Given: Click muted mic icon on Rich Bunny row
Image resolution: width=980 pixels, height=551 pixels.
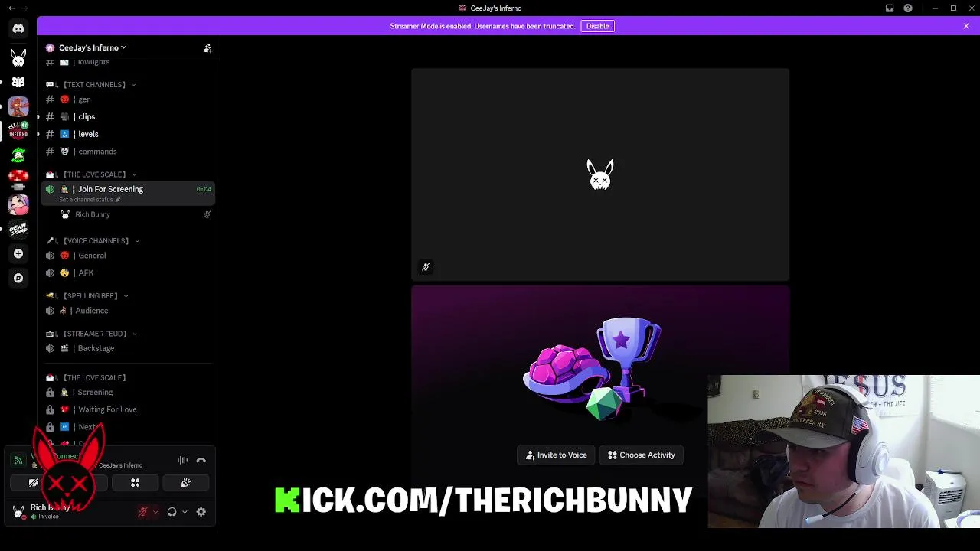Looking at the screenshot, I should coord(207,215).
